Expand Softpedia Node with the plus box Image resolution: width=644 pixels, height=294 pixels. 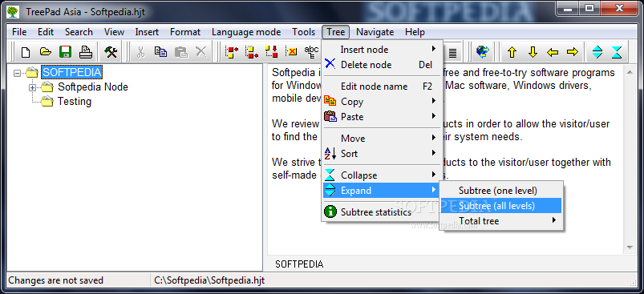(32, 87)
